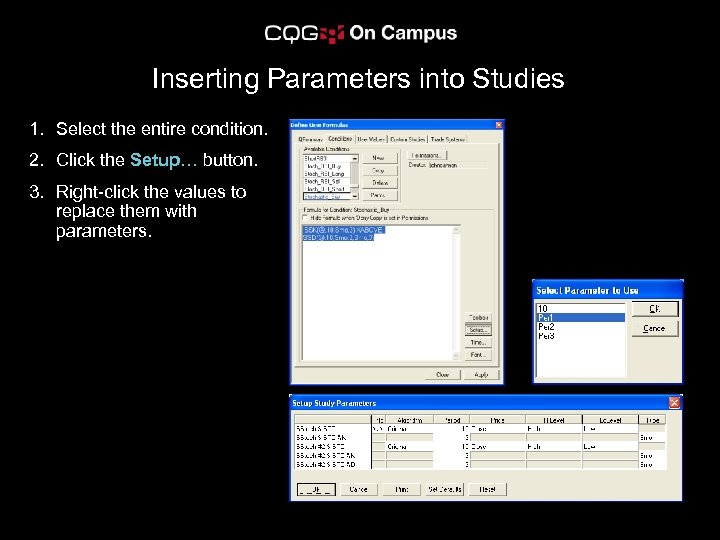
Task: Click the Set Defaults button
Action: (444, 489)
